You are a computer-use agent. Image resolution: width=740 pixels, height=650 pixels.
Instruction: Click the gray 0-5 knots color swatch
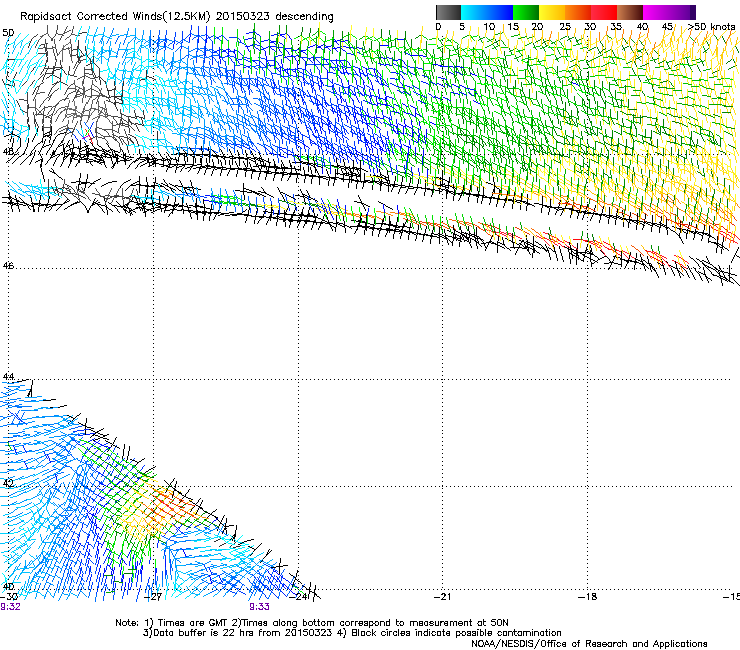coord(448,12)
